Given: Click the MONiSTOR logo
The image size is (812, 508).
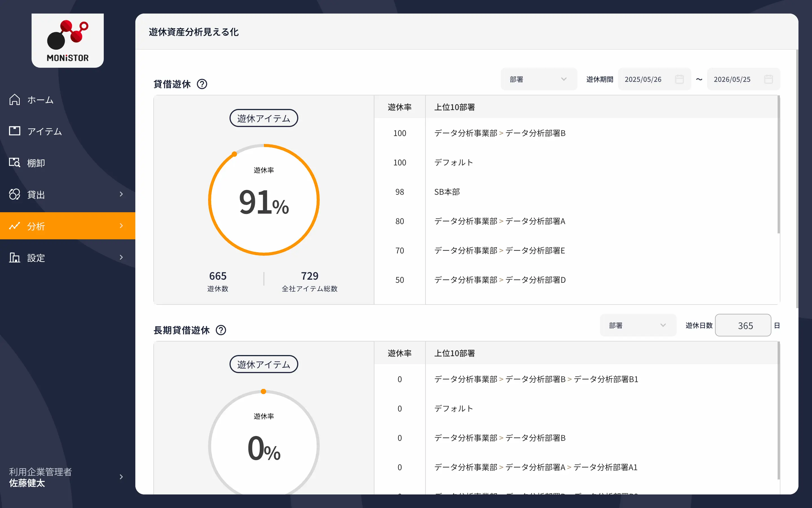Looking at the screenshot, I should point(67,41).
